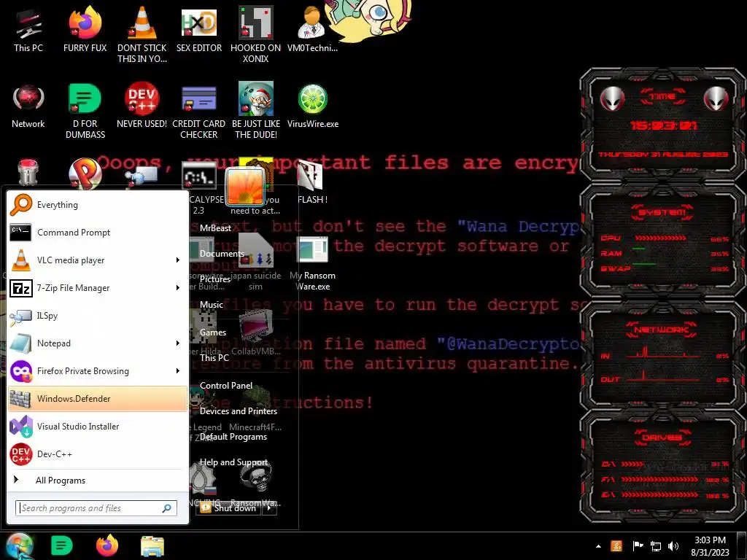Expand VLC media player jump list arrow
747x560 pixels.
(178, 260)
